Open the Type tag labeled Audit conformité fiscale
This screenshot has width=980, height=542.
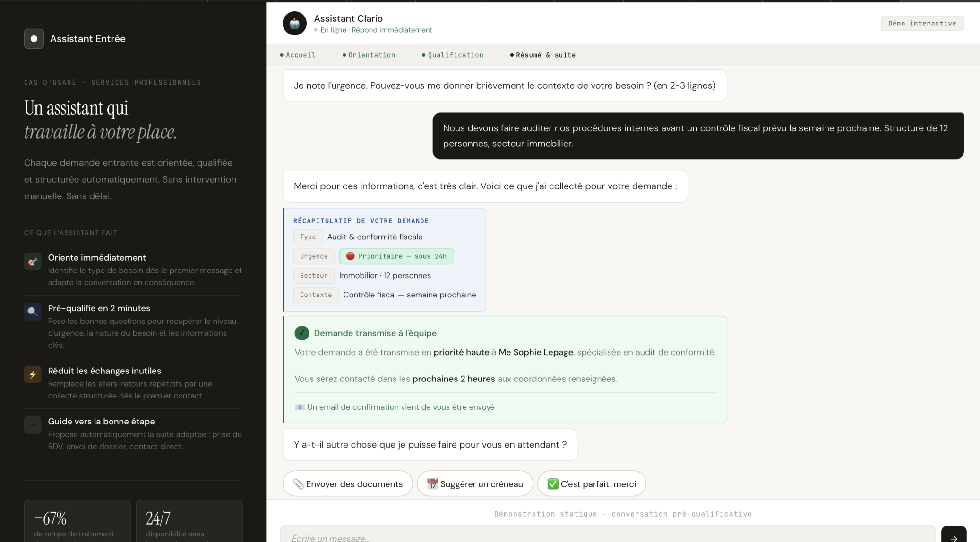308,237
